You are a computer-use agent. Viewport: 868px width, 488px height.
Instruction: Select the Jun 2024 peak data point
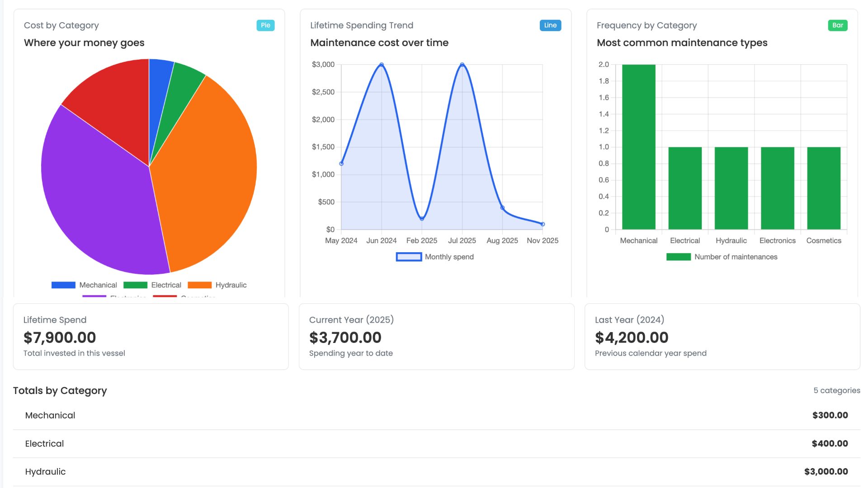pos(382,65)
